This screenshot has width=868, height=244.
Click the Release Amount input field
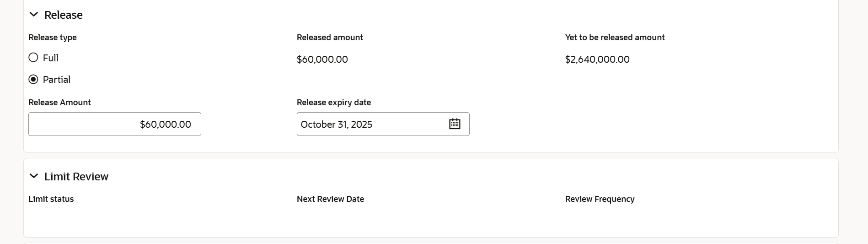tap(115, 124)
